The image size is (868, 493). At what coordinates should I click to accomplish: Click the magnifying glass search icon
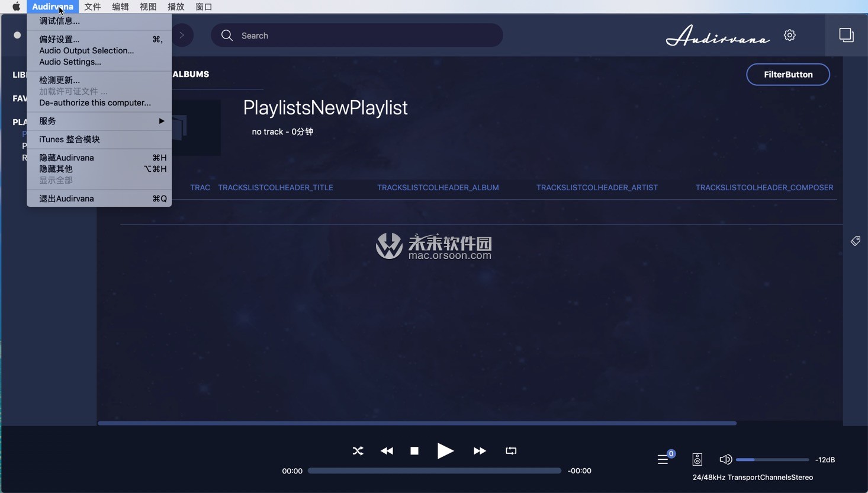click(227, 36)
